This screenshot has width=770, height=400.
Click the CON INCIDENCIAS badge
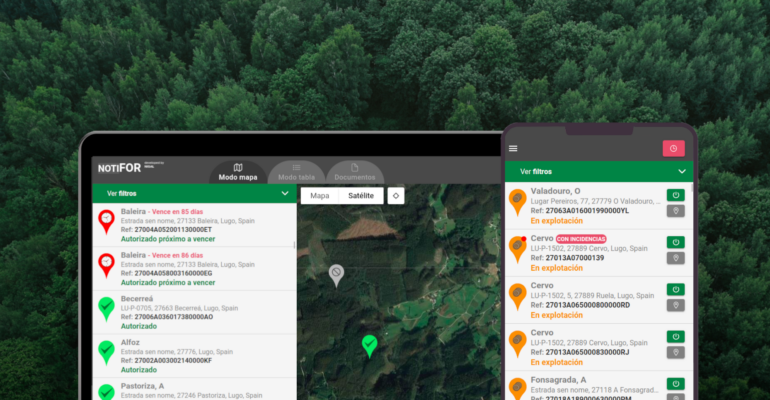tap(581, 239)
